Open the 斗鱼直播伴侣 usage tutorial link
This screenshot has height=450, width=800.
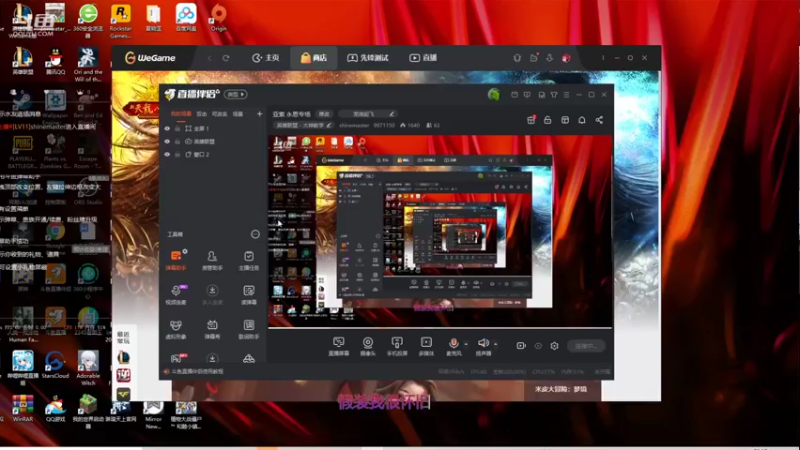click(197, 371)
